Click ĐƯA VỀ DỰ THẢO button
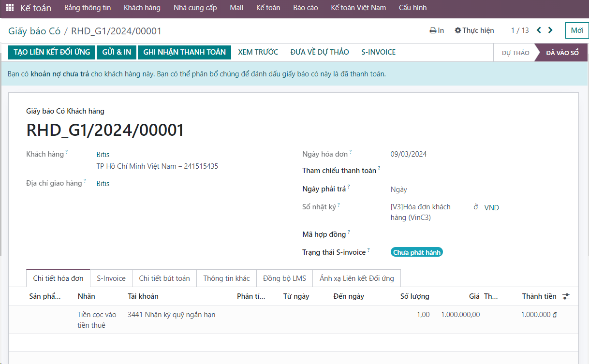This screenshot has width=589, height=364. pos(320,52)
